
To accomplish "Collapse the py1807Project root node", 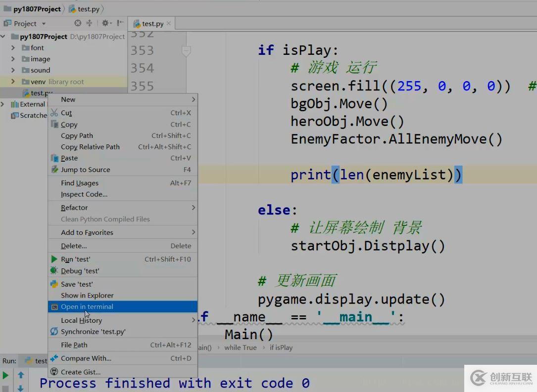I will pos(4,37).
